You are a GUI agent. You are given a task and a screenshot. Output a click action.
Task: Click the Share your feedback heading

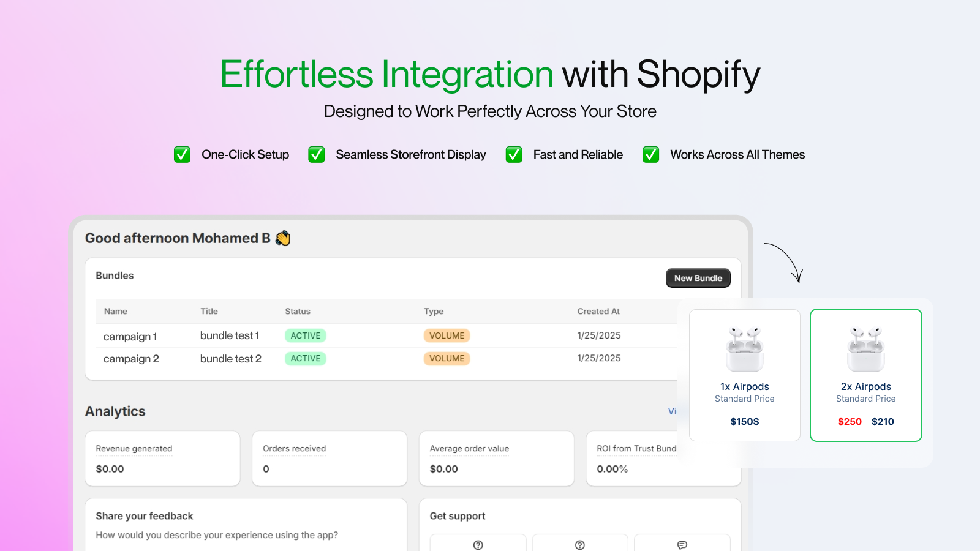pos(145,516)
